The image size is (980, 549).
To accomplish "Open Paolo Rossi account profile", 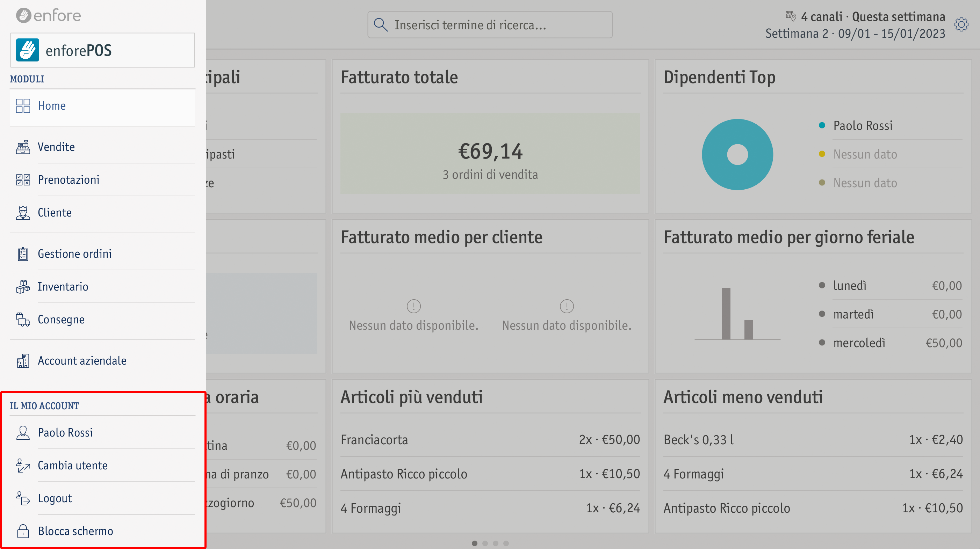I will tap(102, 433).
